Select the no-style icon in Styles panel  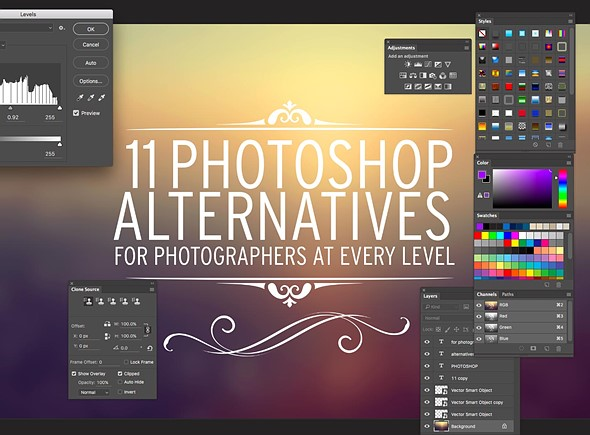(x=482, y=33)
